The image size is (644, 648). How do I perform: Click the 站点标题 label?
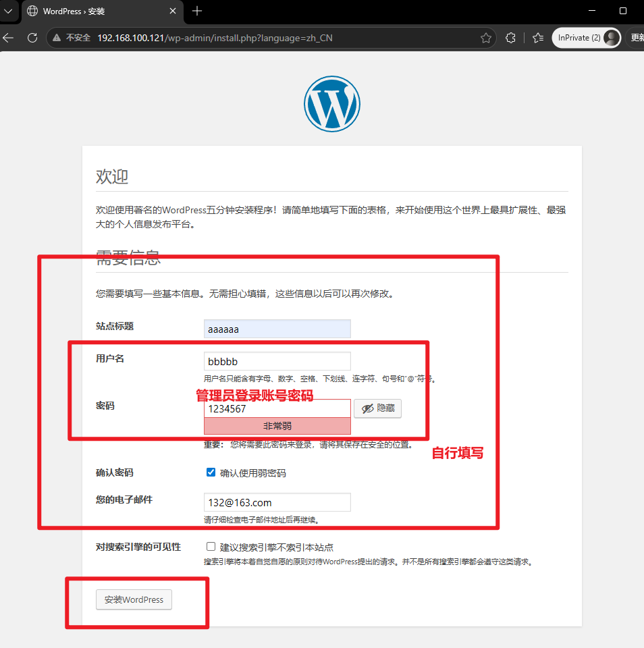(115, 326)
